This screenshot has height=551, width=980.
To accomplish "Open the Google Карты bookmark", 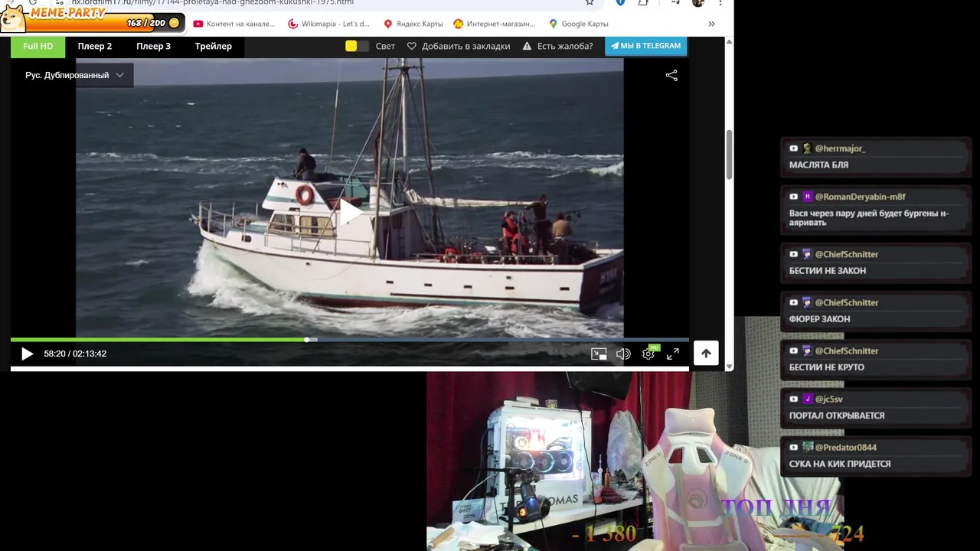I will 579,24.
